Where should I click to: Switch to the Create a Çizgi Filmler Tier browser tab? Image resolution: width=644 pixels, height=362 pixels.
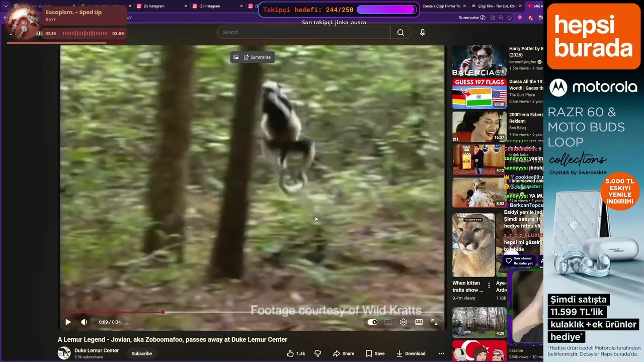[x=441, y=6]
